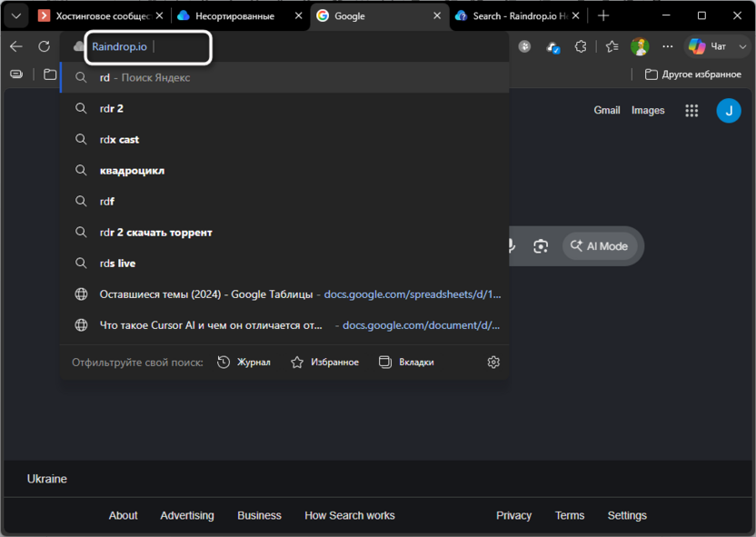Open the Favorites star list icon
Image resolution: width=756 pixels, height=537 pixels.
point(612,46)
